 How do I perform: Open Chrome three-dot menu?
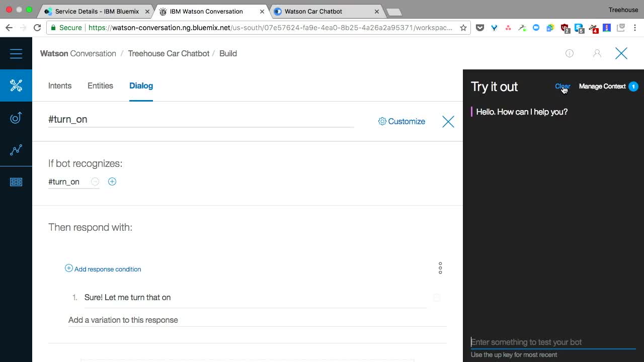tap(635, 28)
